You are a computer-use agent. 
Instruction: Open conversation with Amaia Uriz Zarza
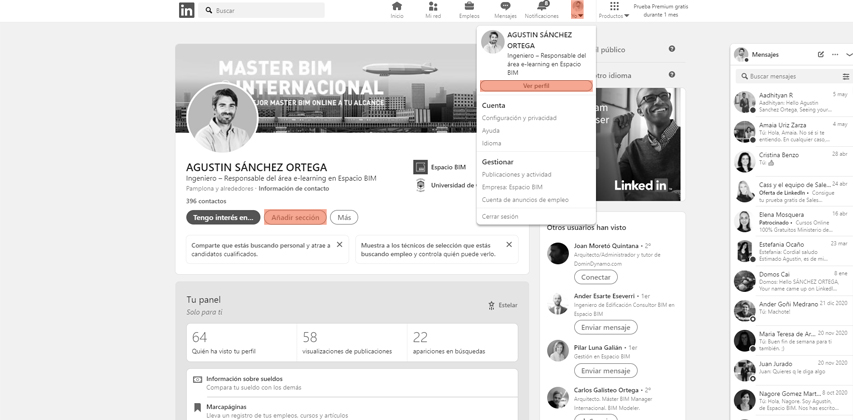click(x=792, y=132)
